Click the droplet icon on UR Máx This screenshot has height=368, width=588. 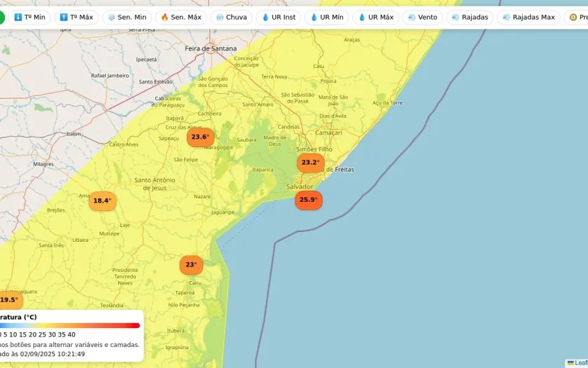[362, 18]
